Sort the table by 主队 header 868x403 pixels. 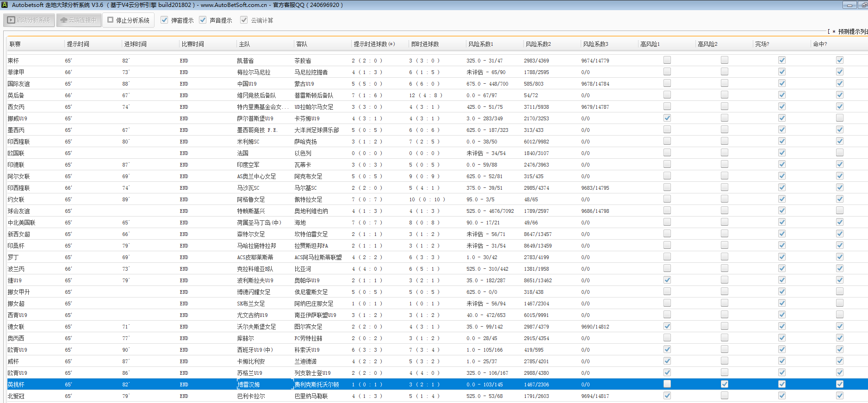[x=244, y=44]
